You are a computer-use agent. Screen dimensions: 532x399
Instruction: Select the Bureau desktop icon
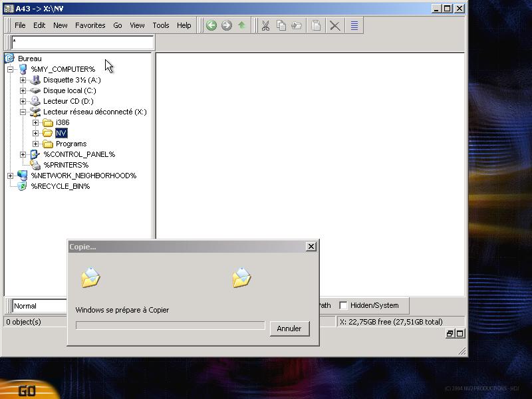tap(9, 59)
